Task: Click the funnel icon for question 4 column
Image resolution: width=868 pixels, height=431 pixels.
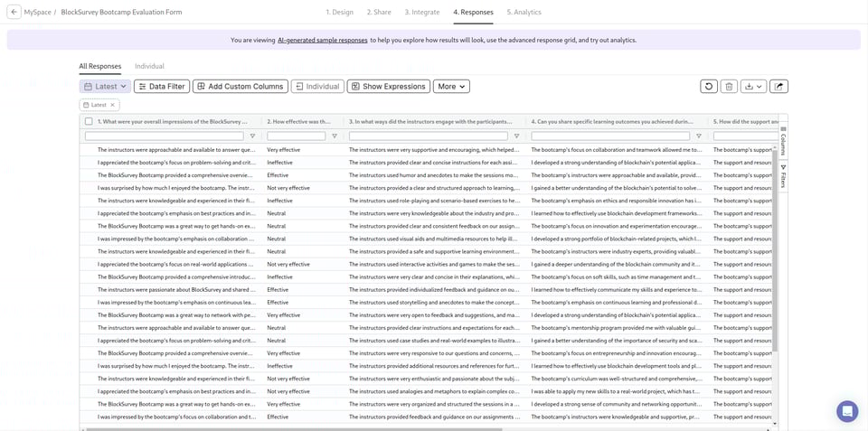Action: [699, 136]
